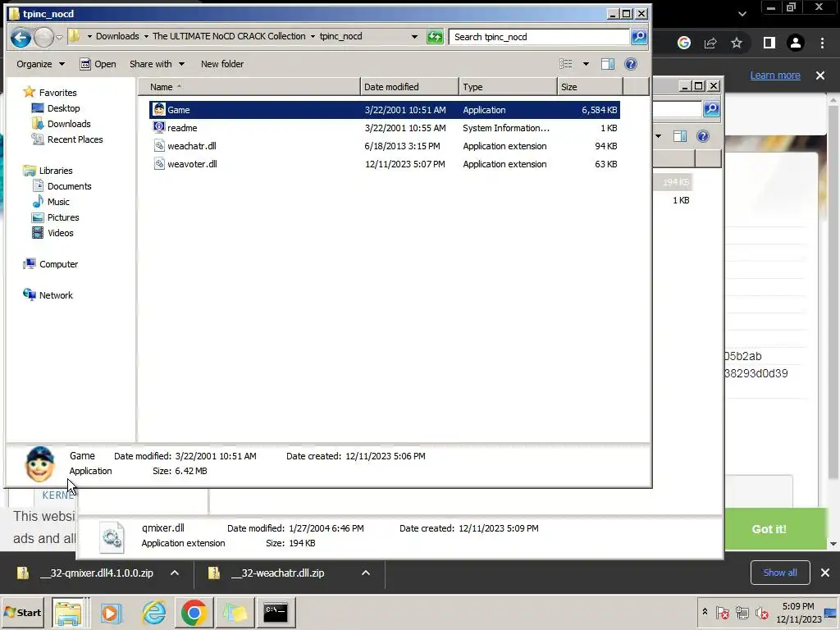This screenshot has width=840, height=630.
Task: Click the tpinc_nocd breadcrumb segment
Action: point(340,36)
